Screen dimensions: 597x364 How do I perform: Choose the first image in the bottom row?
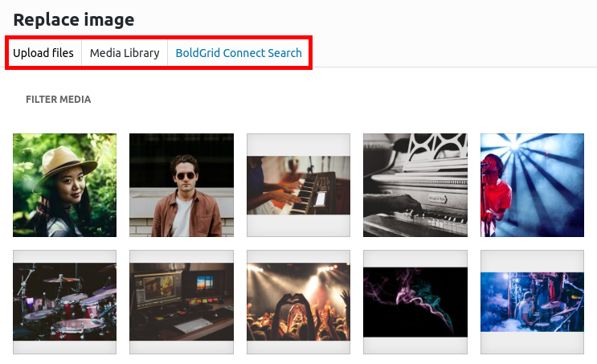click(x=64, y=302)
